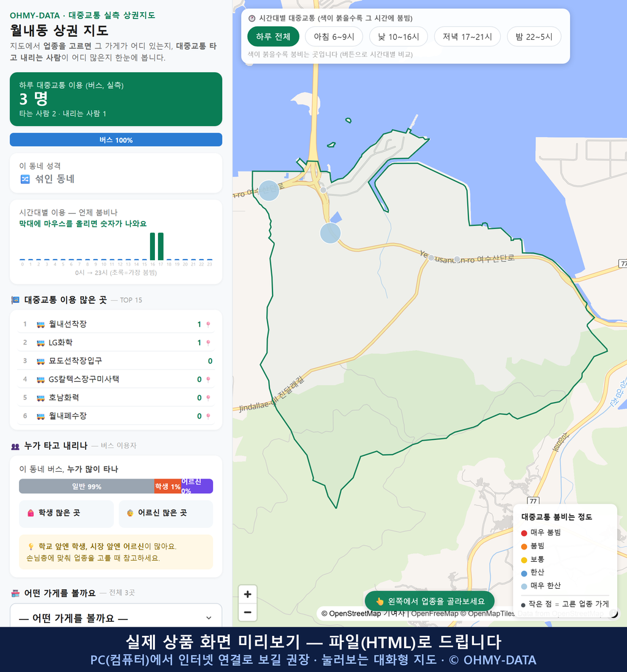
Task: Switch to 낮 10~16시 time filter
Action: coord(398,37)
